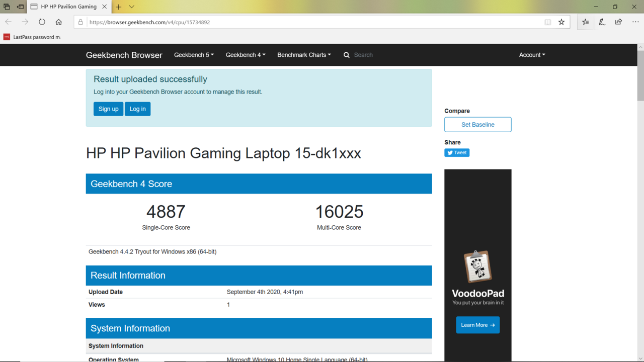
Task: Click the Geekbench 4 Score section header
Action: click(259, 184)
